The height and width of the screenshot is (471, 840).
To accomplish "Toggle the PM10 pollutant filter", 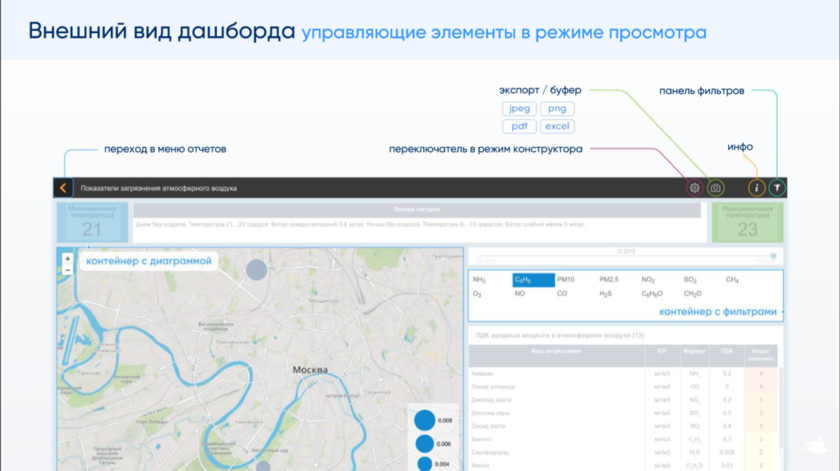I will 566,280.
